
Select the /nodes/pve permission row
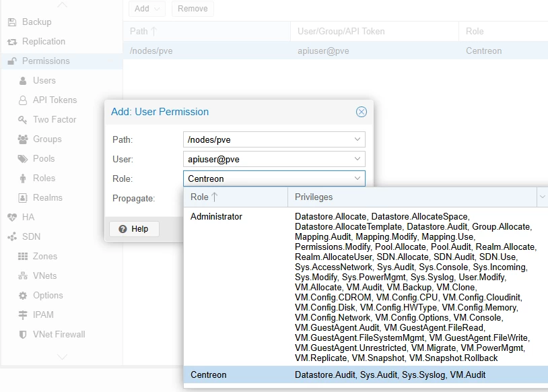coord(335,51)
